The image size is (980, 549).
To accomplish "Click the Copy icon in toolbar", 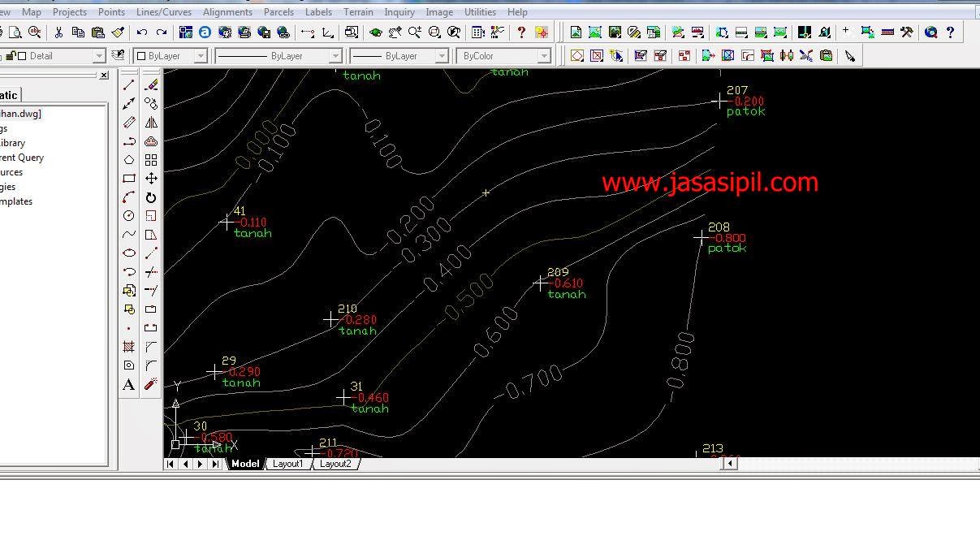I will coord(78,32).
